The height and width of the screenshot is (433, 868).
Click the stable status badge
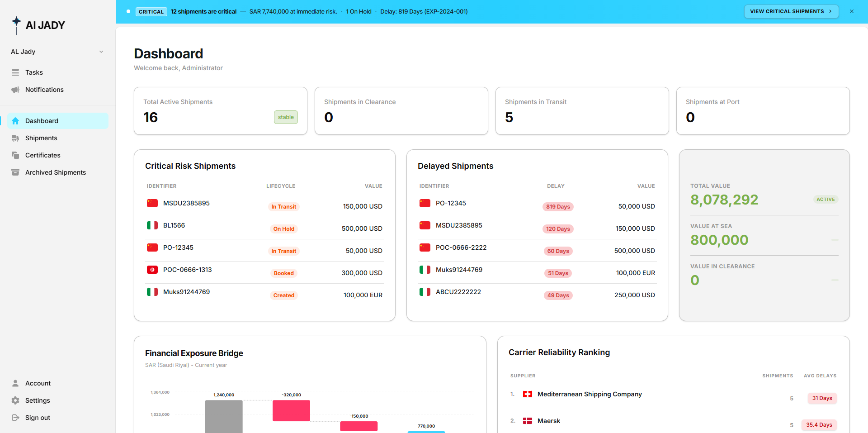pos(286,117)
